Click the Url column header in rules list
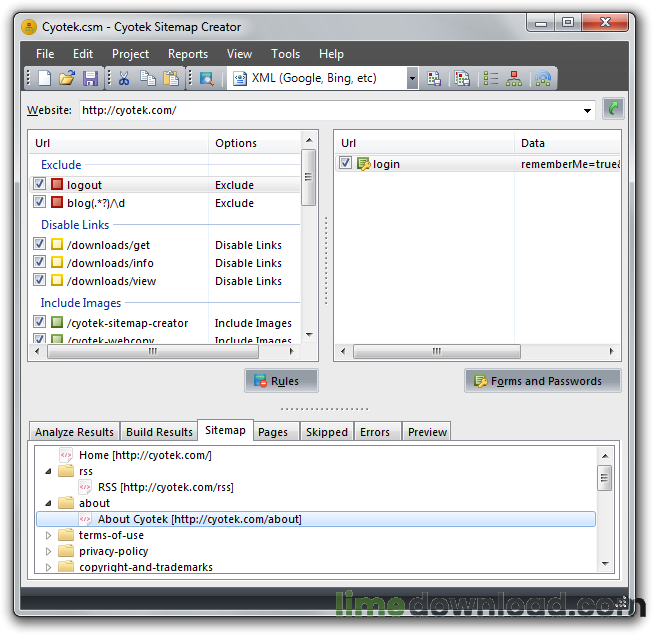The width and height of the screenshot is (653, 636). pos(119,143)
